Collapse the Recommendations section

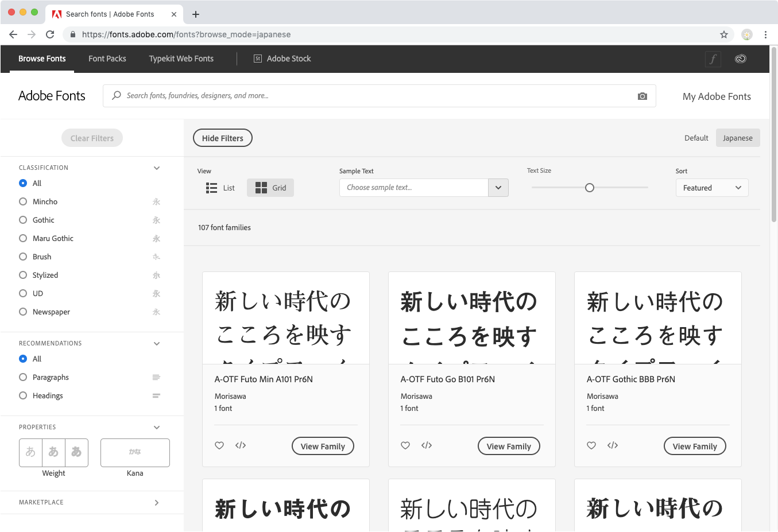[x=157, y=344]
